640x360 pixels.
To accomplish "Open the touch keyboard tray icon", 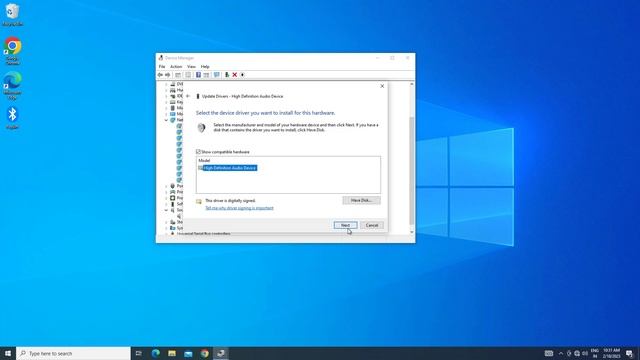I will 549,353.
